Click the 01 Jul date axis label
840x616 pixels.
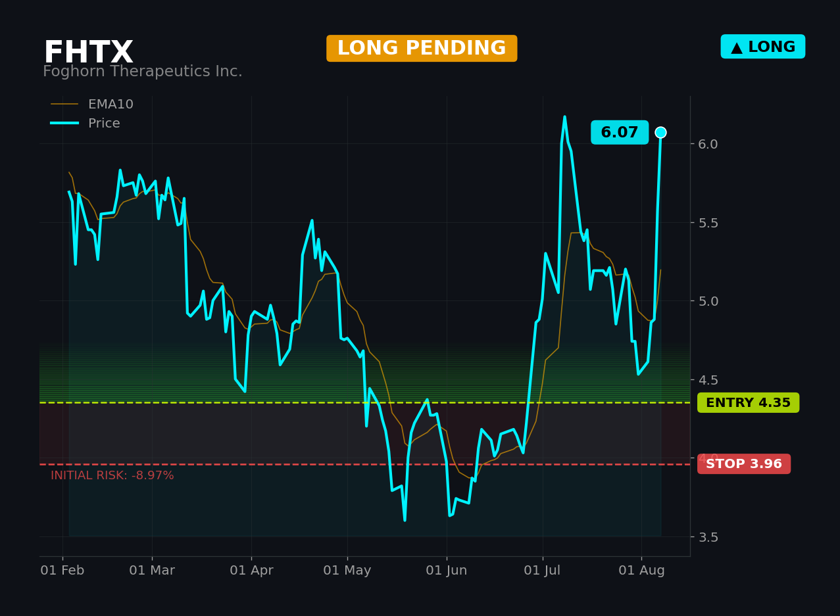(x=543, y=571)
